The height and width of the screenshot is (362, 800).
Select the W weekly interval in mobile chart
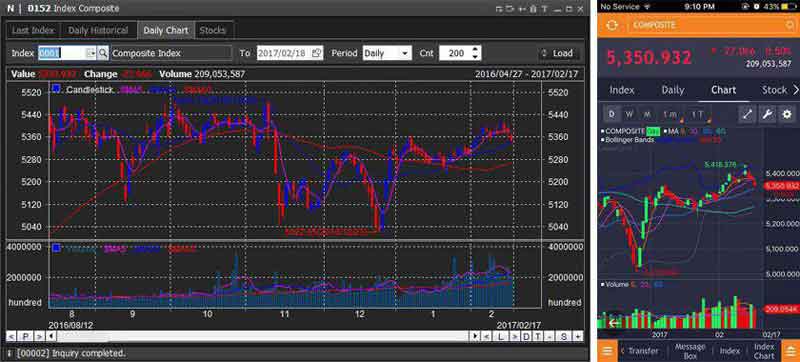629,114
